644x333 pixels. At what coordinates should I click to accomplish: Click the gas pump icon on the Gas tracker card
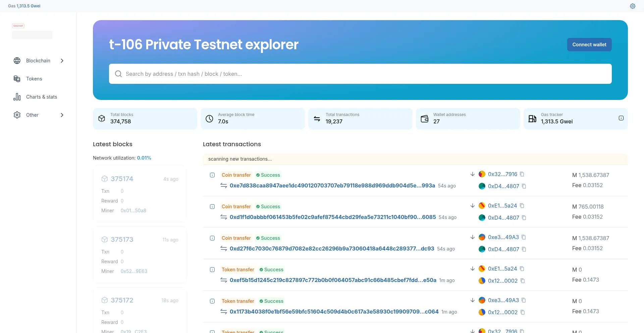click(x=532, y=119)
